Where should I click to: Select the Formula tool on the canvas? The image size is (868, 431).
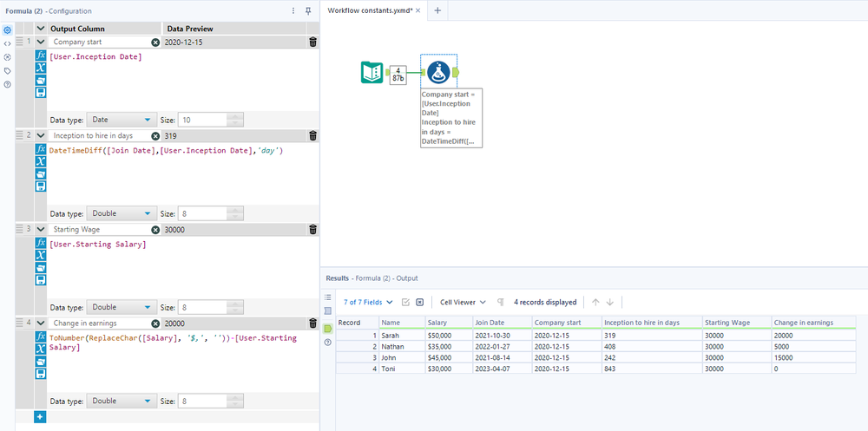438,73
